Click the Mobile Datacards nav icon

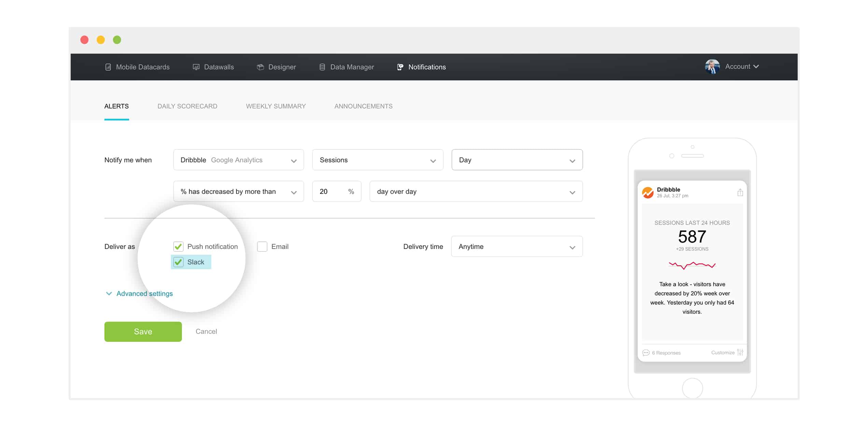[108, 67]
